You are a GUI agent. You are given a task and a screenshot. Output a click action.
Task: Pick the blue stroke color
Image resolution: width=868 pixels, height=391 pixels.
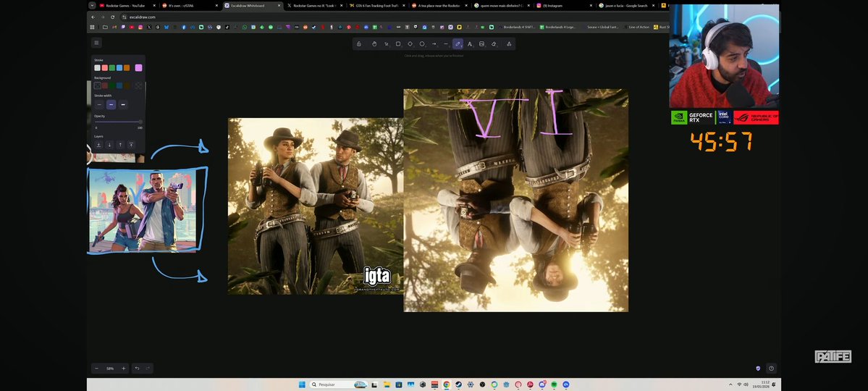[119, 67]
